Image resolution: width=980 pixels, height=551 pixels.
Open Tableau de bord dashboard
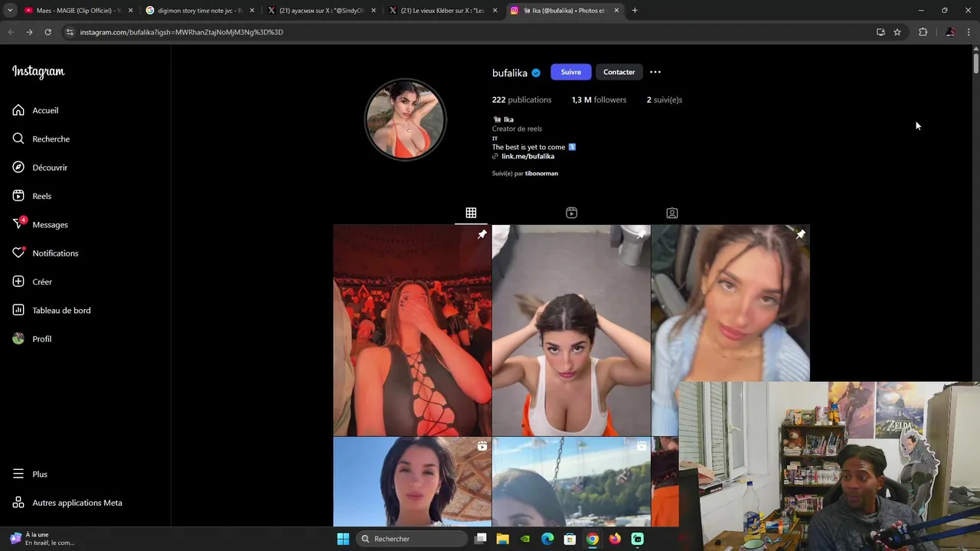point(52,310)
